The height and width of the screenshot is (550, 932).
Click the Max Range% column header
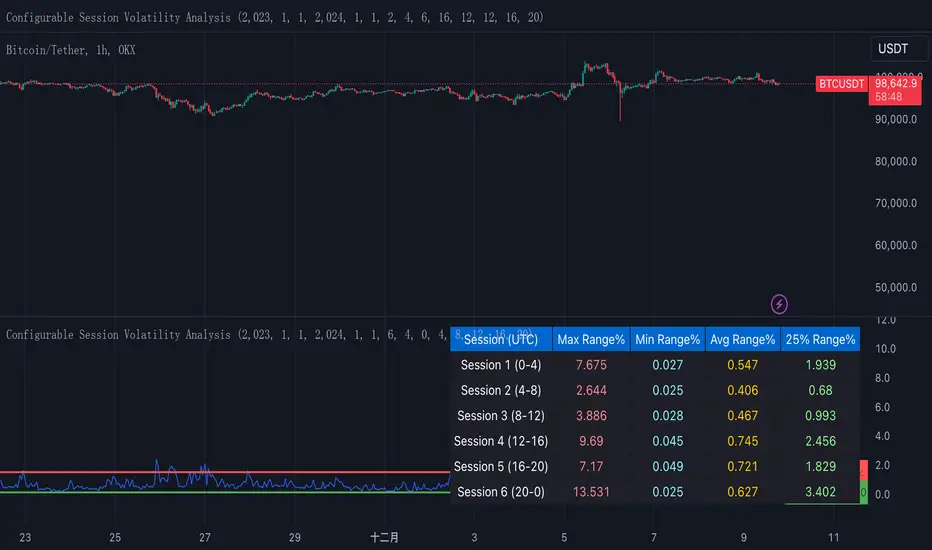click(x=591, y=340)
